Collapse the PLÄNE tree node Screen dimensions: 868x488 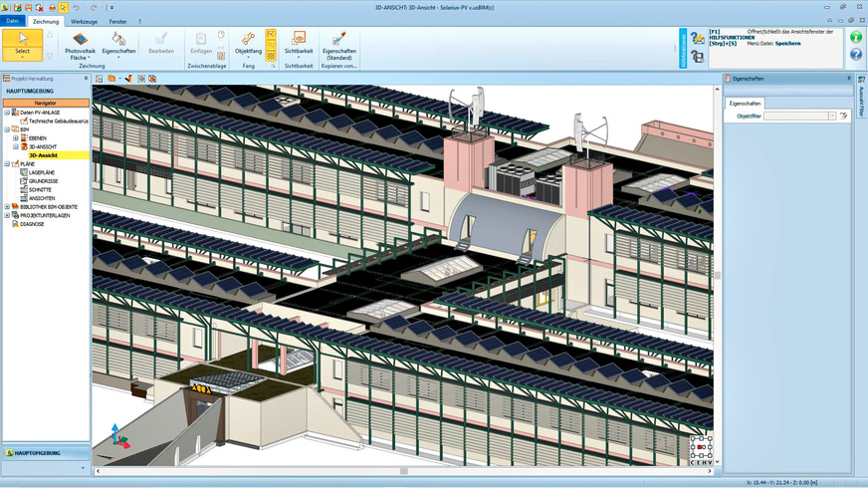pos(8,163)
